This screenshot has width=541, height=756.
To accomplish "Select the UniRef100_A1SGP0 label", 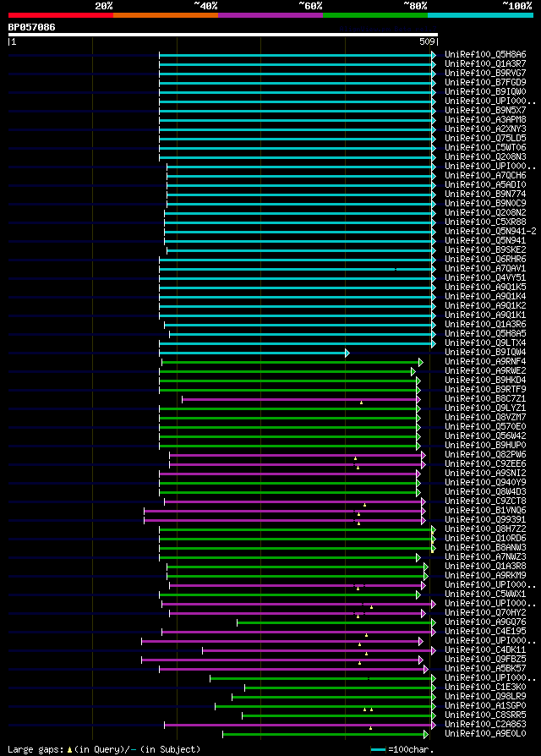I will coord(485,706).
